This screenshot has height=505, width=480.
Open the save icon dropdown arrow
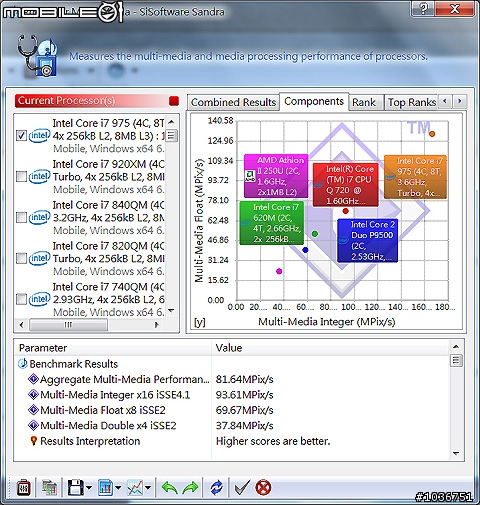point(89,488)
